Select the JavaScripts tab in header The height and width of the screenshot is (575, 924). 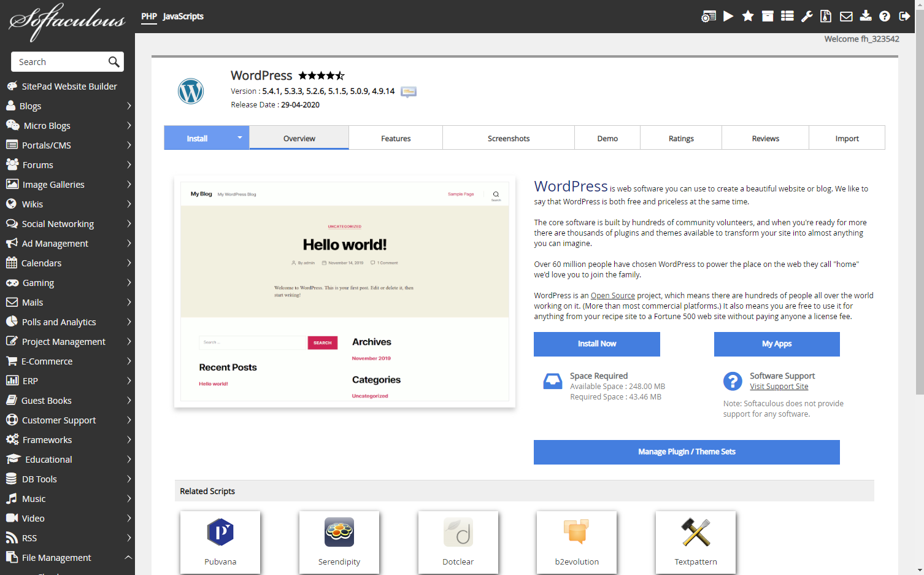[183, 17]
